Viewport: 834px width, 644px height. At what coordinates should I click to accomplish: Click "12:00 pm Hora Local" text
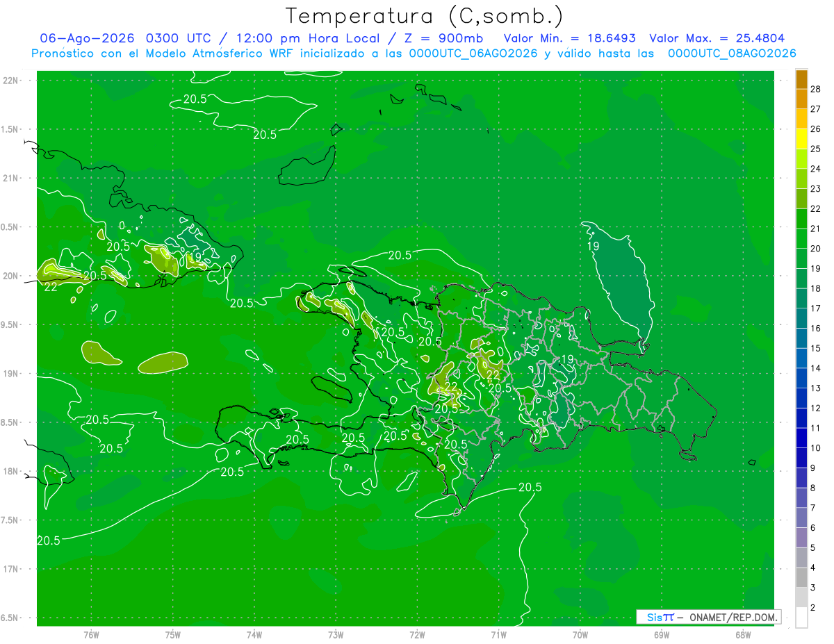(309, 38)
